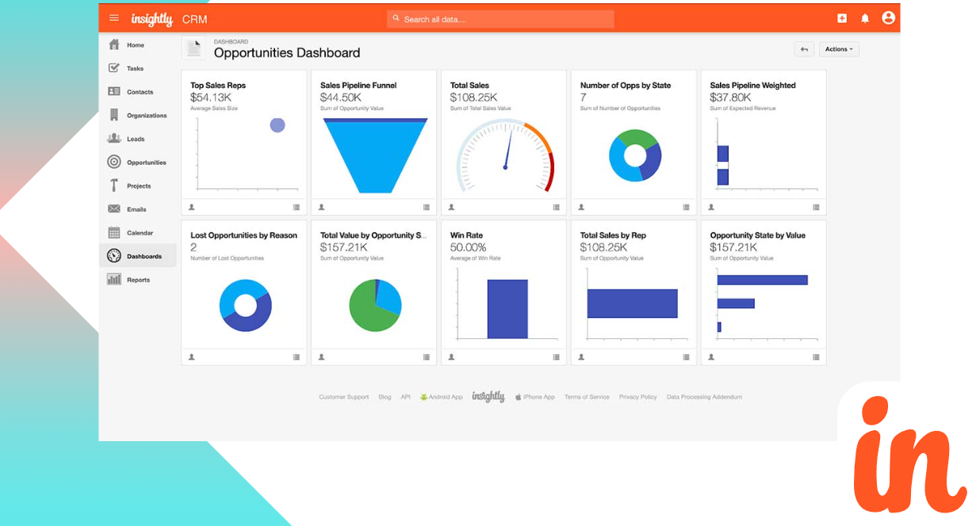Open the Terms of Service link
The height and width of the screenshot is (526, 980).
587,397
